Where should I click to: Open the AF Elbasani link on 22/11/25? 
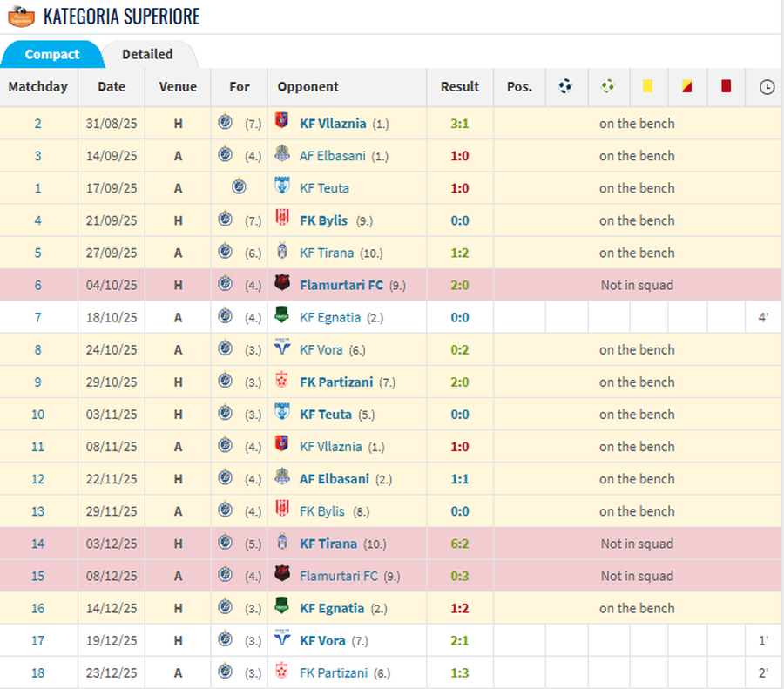click(x=335, y=478)
